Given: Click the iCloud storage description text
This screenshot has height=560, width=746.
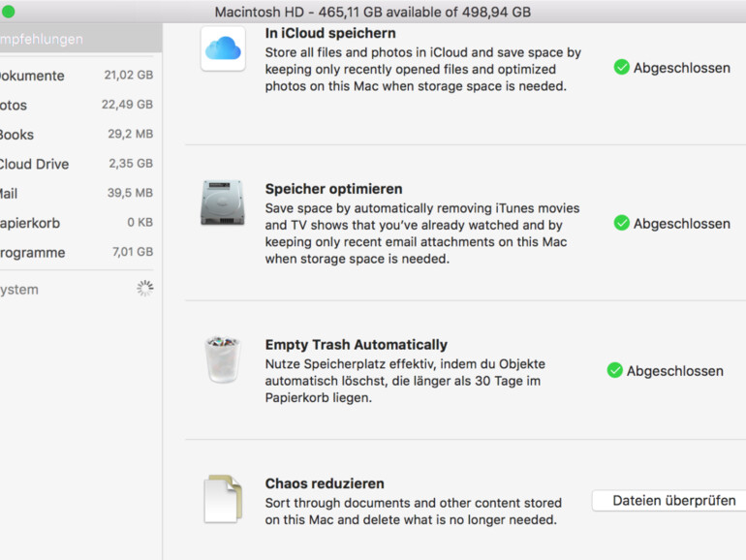Looking at the screenshot, I should pos(423,69).
